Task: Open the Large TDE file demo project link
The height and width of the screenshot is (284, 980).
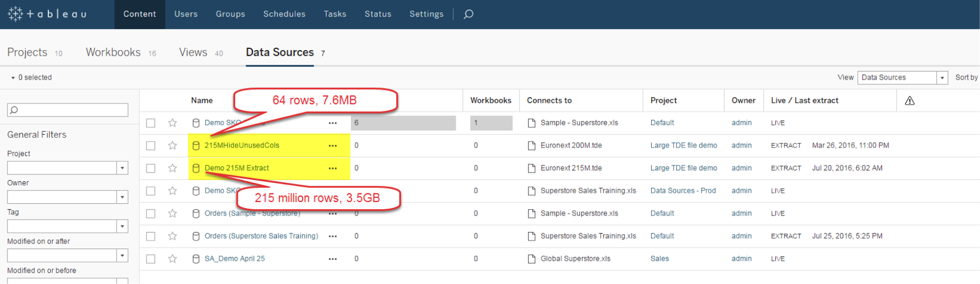Action: [x=683, y=146]
